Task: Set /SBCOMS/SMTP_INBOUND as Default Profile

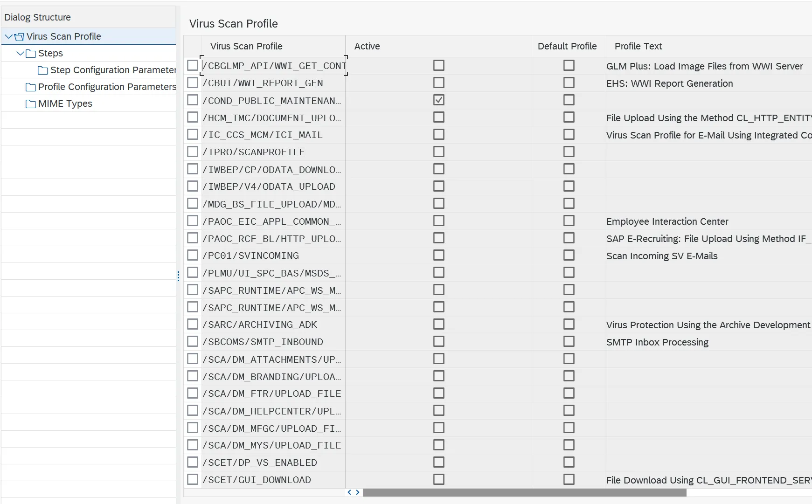Action: [x=569, y=341]
